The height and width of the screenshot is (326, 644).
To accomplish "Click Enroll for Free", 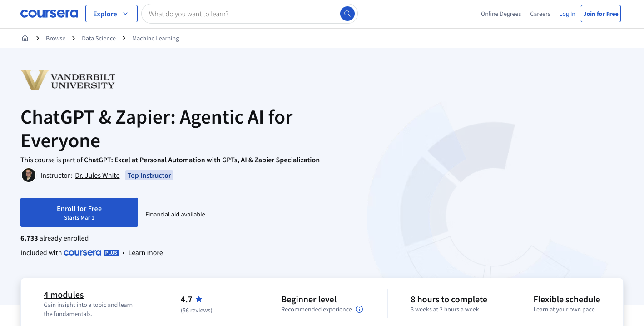I will pos(79,212).
